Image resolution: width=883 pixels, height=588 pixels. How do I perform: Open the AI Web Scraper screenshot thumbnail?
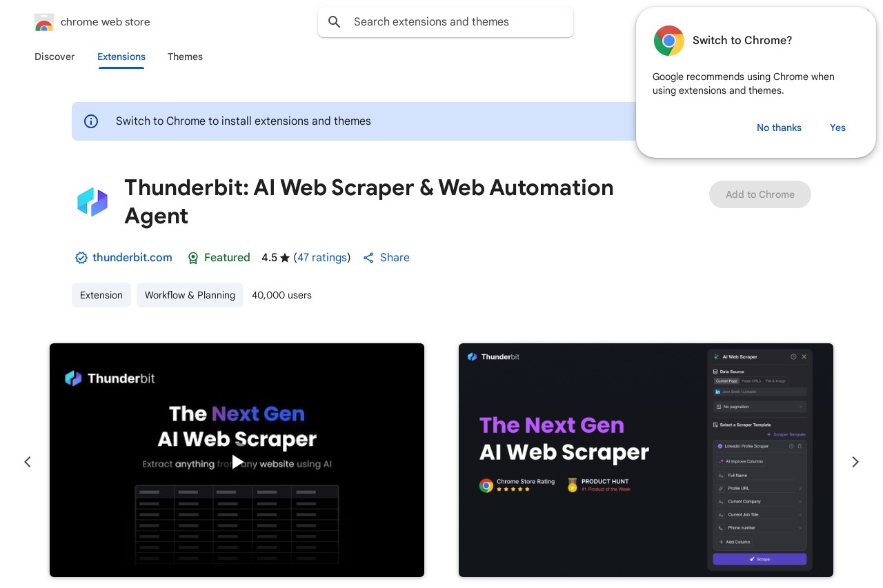(646, 460)
